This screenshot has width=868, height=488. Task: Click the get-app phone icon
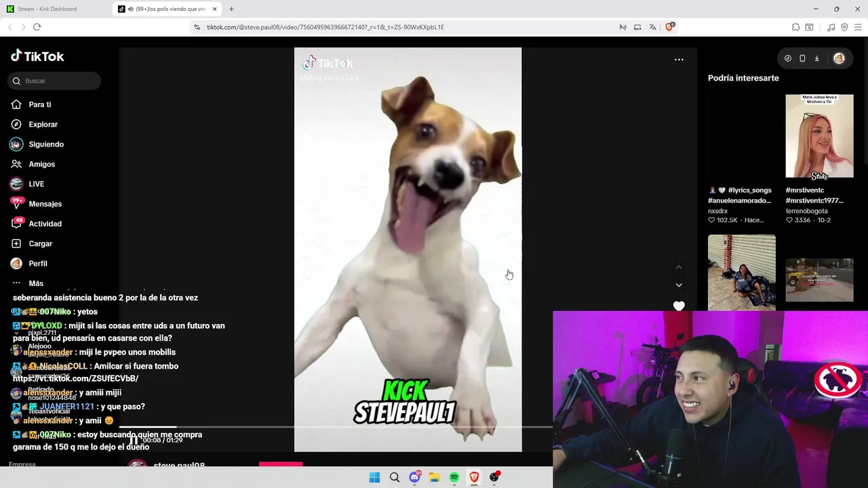[802, 58]
